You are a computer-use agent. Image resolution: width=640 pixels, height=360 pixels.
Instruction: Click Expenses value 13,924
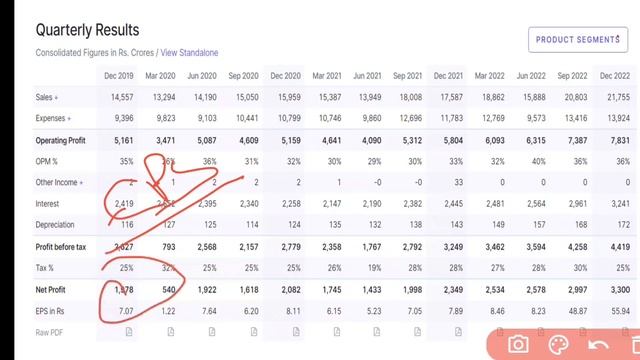coord(618,118)
